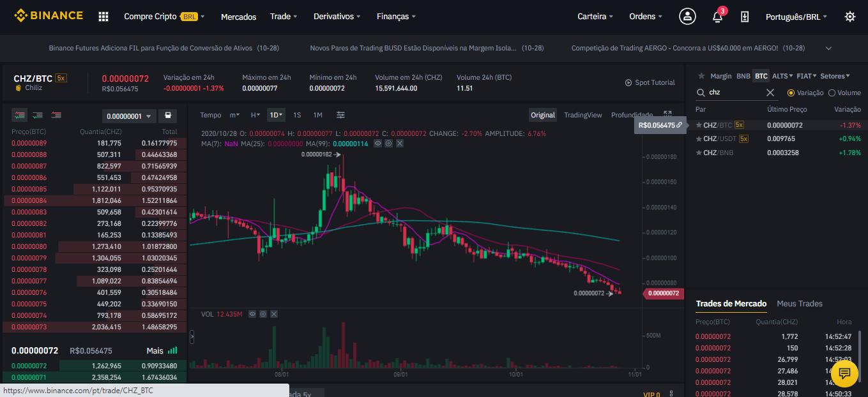Open Binance Futures FIL announcement link
This screenshot has height=397, width=868.
[164, 48]
